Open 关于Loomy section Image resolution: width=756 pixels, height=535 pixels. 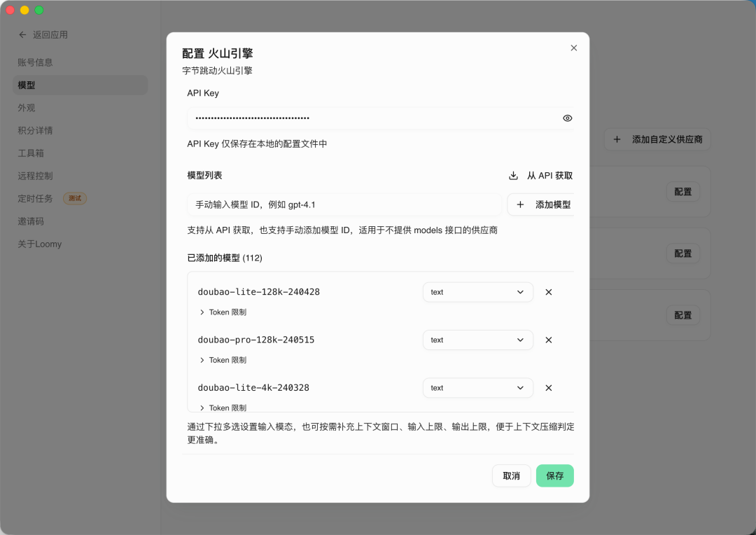pos(80,244)
